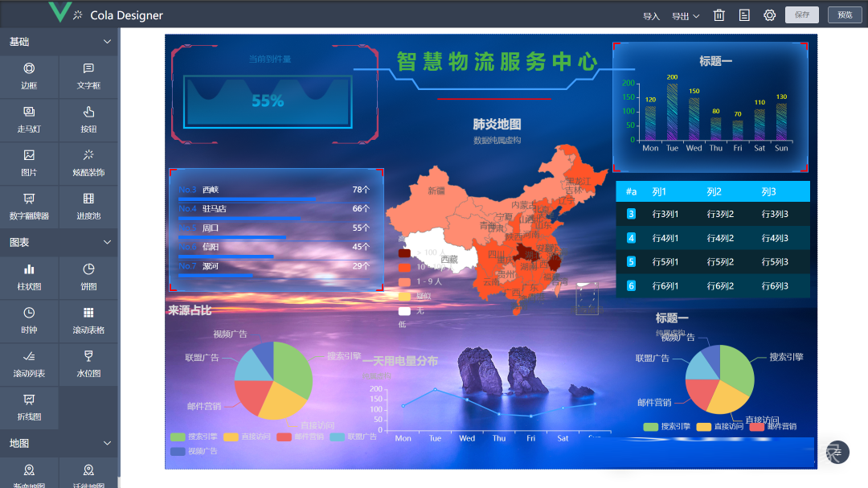Click table cell 行4列2
The image size is (868, 488).
pos(720,238)
